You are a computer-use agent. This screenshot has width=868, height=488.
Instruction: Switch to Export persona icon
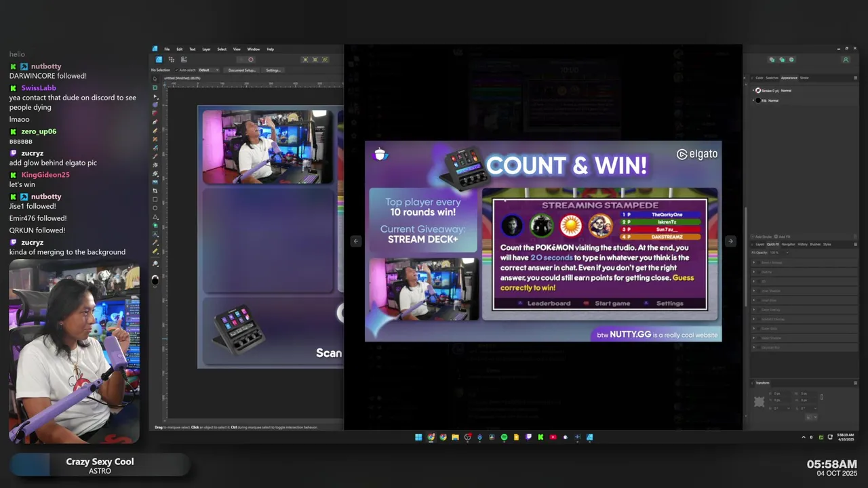(x=184, y=60)
